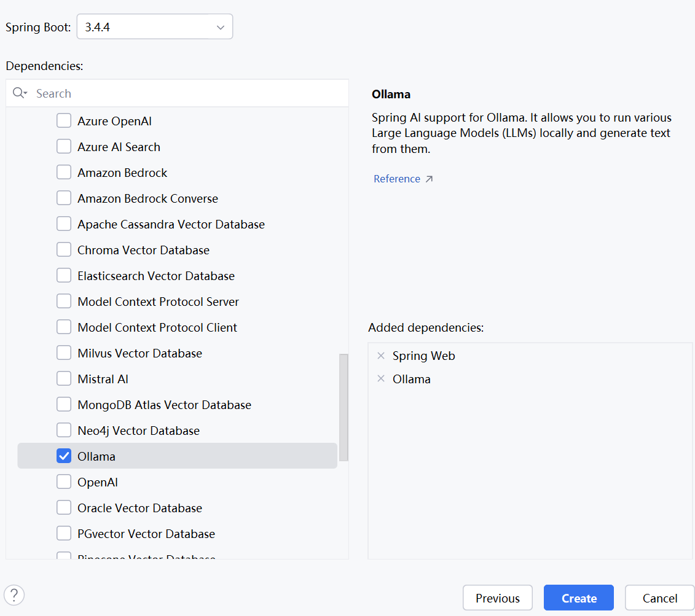
Task: Select the 'Ollama' added dependency entry text
Action: pyautogui.click(x=411, y=379)
